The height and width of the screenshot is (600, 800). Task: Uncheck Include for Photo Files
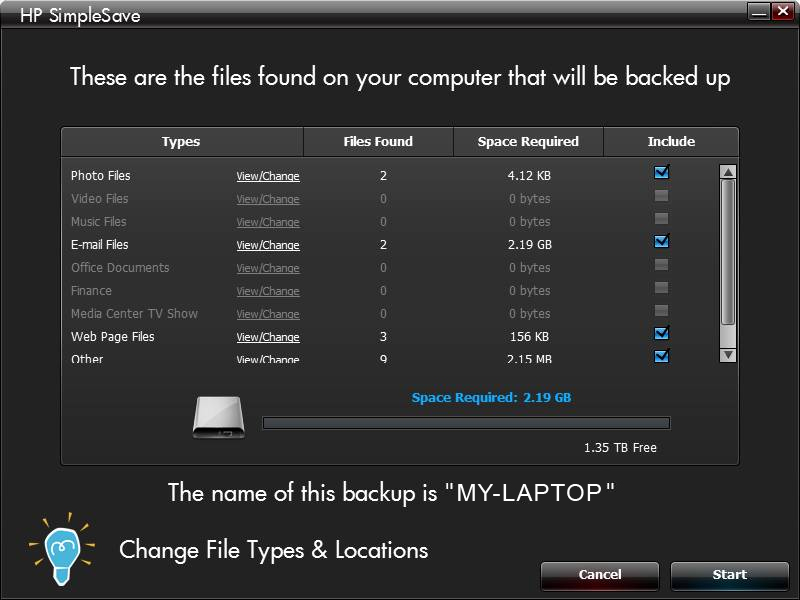(x=661, y=172)
